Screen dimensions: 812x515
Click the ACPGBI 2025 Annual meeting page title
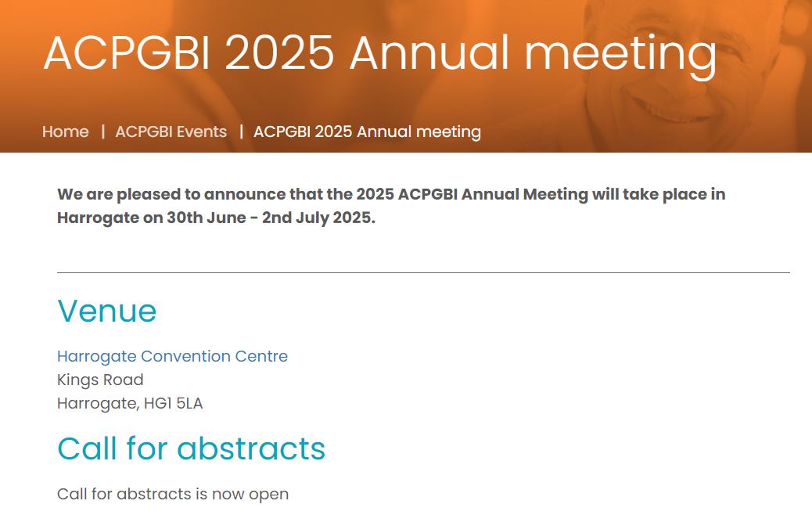click(381, 54)
